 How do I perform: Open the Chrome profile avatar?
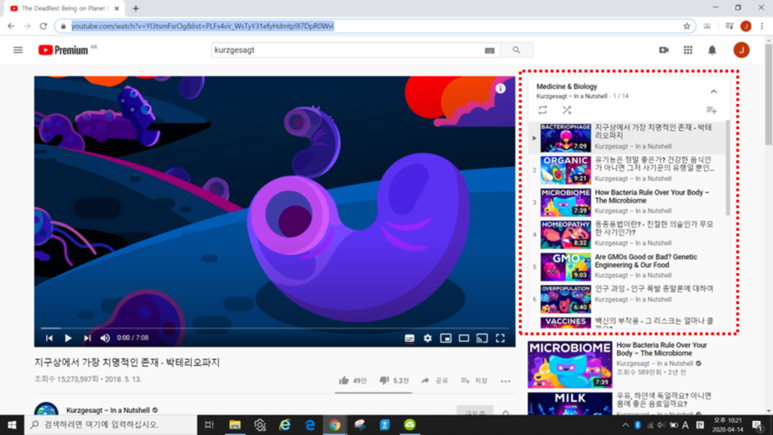click(746, 26)
